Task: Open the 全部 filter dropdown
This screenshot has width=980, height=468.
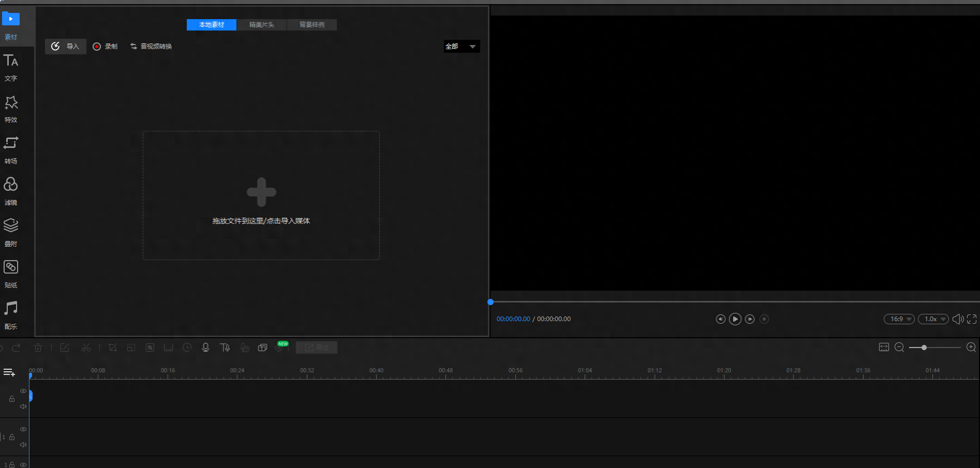Action: pyautogui.click(x=462, y=47)
